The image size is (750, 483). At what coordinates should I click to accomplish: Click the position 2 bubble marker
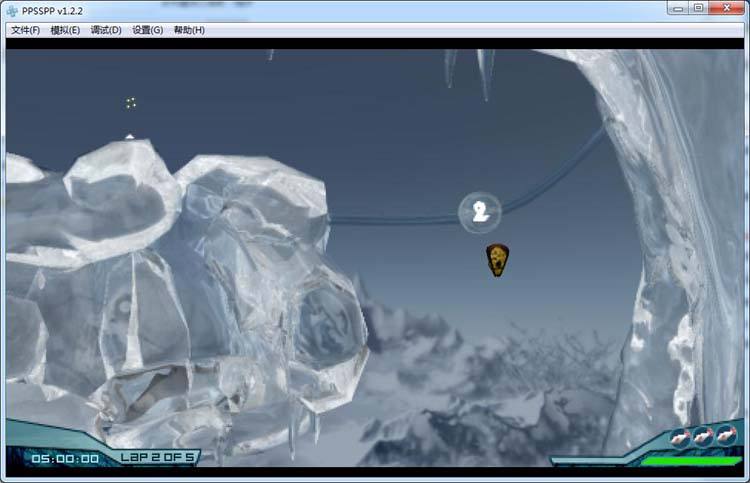pos(480,212)
